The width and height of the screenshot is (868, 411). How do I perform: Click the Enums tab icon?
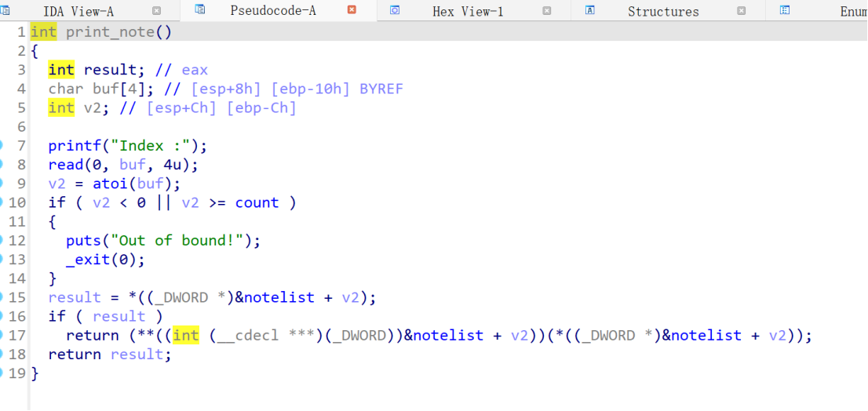(x=784, y=10)
